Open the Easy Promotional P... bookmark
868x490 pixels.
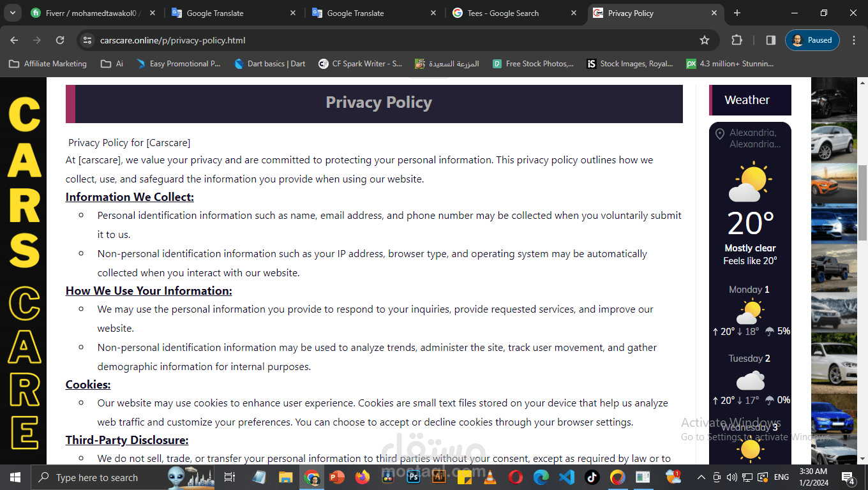[x=178, y=64]
